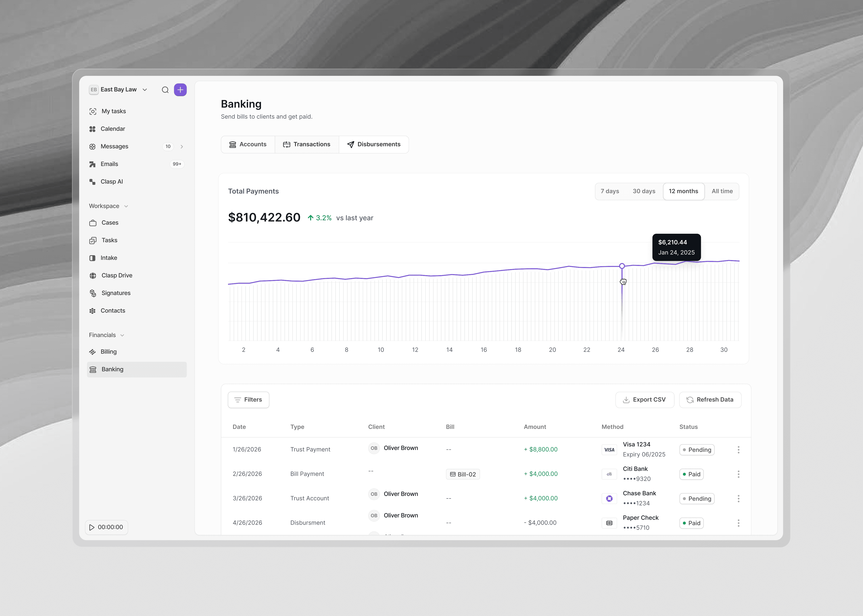
Task: Click the Refresh Data button
Action: 710,400
